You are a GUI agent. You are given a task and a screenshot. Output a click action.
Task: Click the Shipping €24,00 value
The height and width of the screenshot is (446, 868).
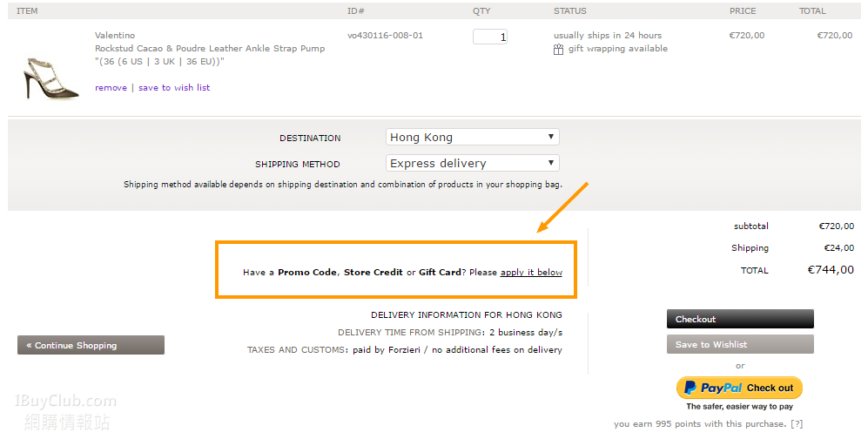pyautogui.click(x=838, y=247)
